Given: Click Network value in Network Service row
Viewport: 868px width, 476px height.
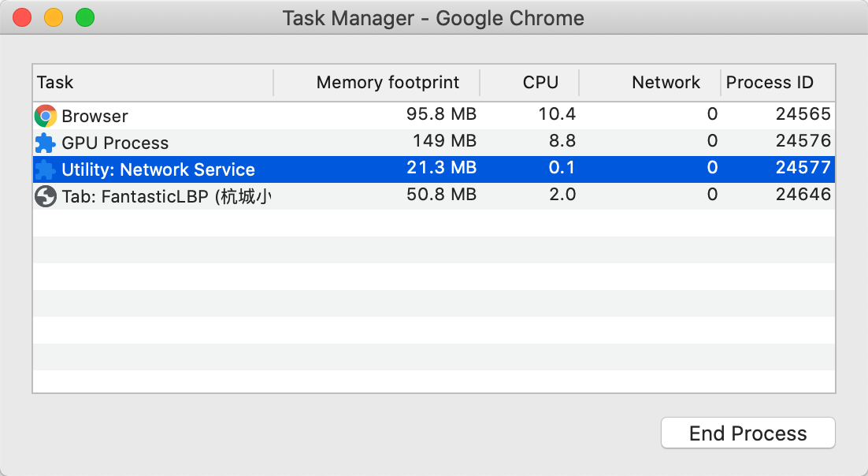Looking at the screenshot, I should [x=713, y=167].
